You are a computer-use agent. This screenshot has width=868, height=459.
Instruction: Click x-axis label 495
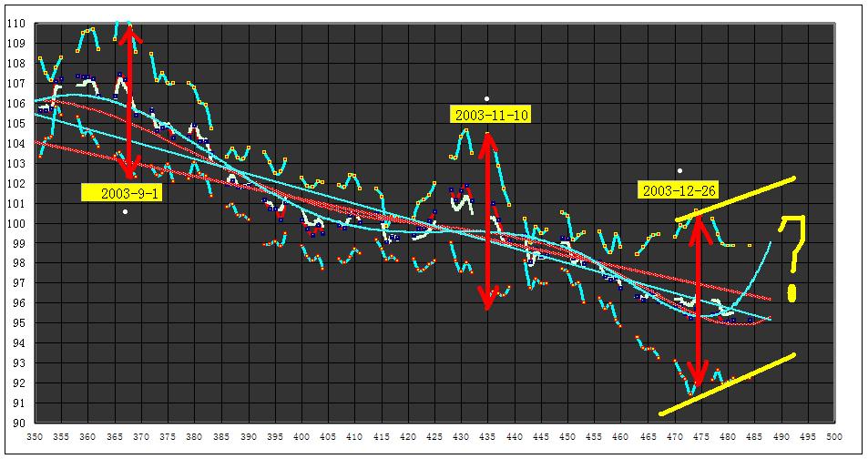tap(808, 437)
